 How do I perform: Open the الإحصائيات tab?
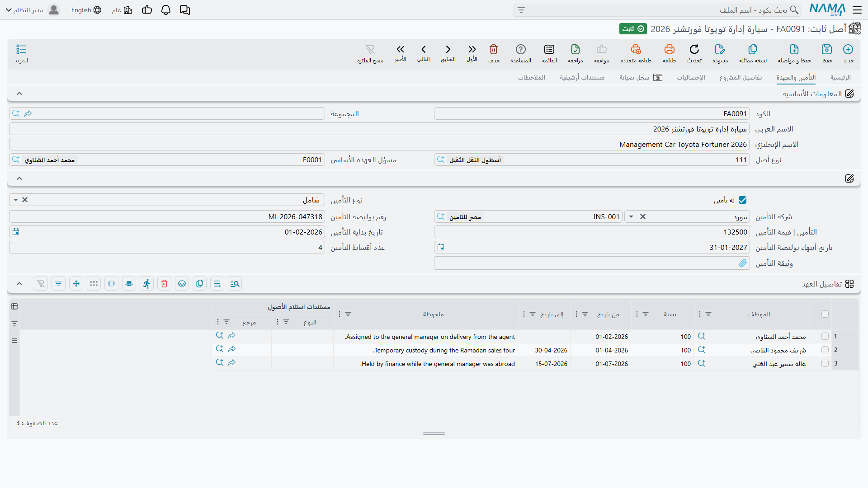pos(691,78)
